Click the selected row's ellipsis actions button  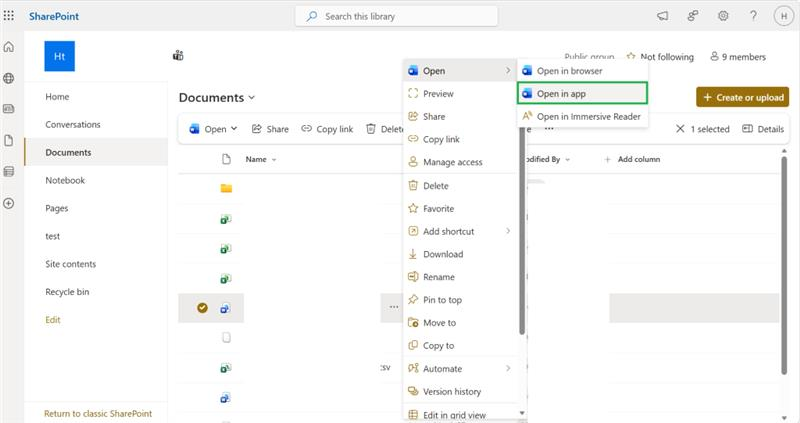(394, 307)
